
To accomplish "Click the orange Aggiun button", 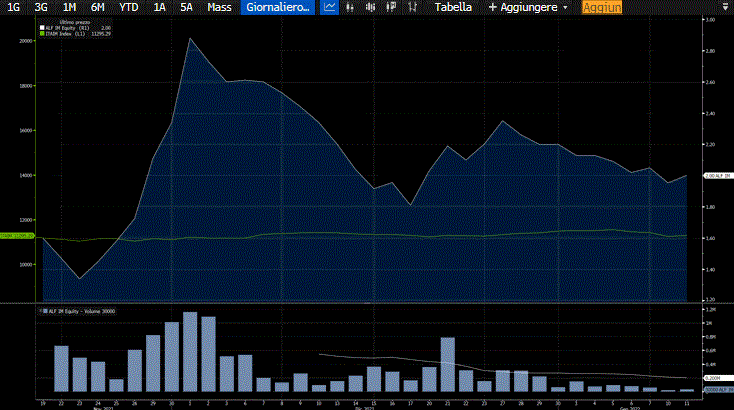I will point(601,7).
